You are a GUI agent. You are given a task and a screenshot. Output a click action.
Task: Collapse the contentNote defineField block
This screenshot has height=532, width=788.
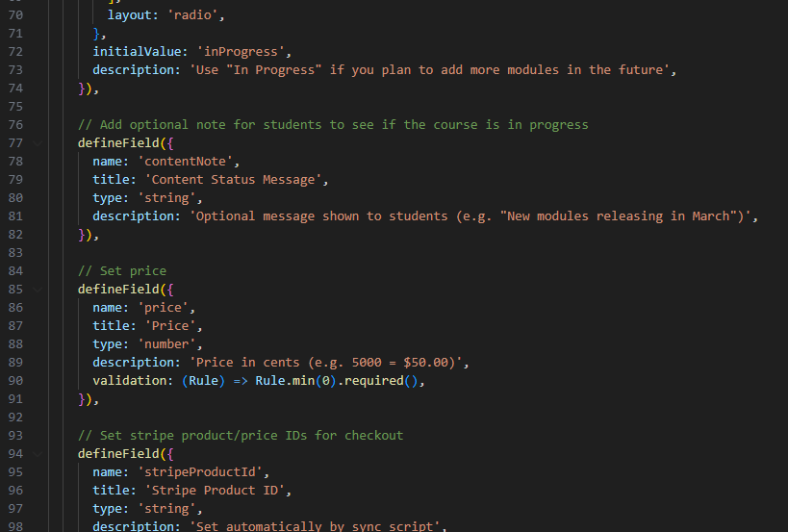coord(38,143)
